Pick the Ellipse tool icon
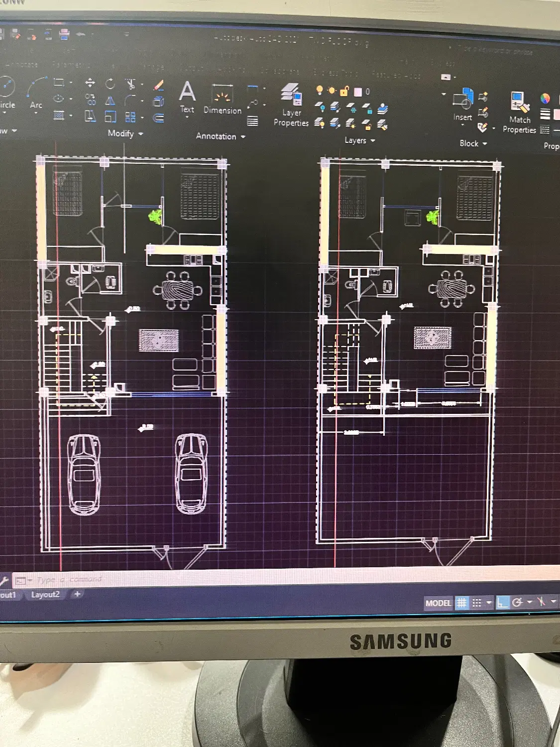The image size is (560, 747). (x=59, y=99)
